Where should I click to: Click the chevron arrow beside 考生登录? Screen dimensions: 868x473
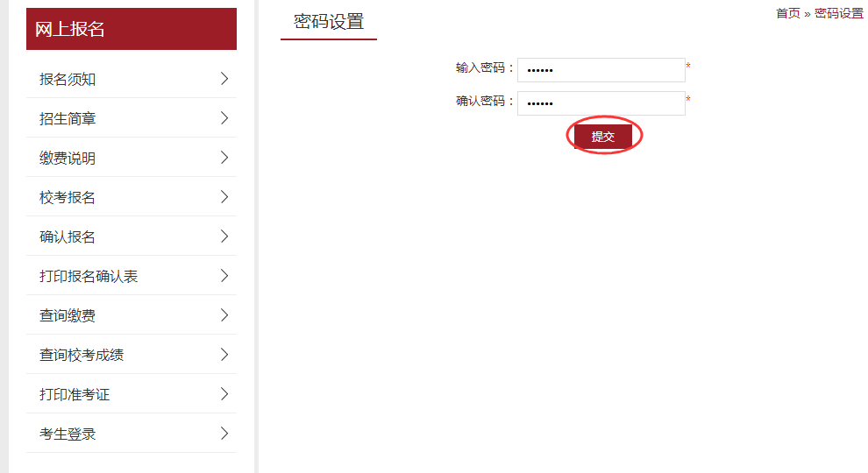tap(224, 434)
